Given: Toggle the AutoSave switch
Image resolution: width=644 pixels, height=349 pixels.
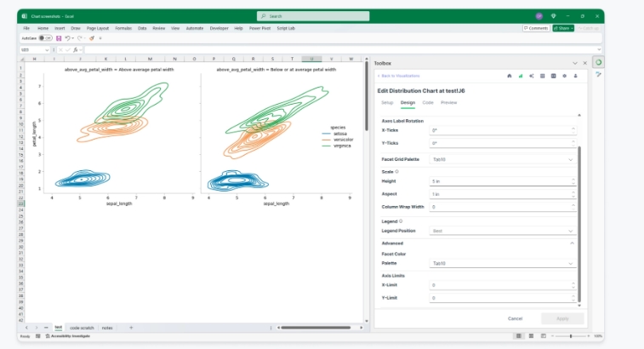Looking at the screenshot, I should [x=43, y=37].
